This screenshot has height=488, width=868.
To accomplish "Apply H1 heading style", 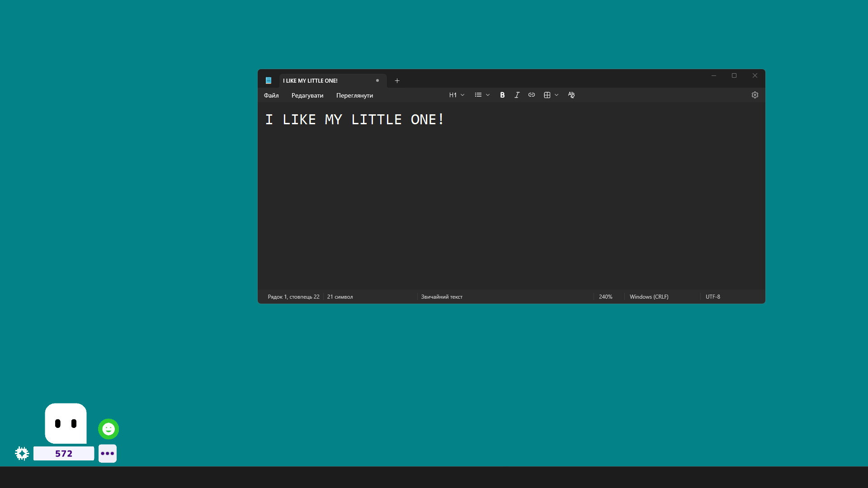I will point(453,95).
